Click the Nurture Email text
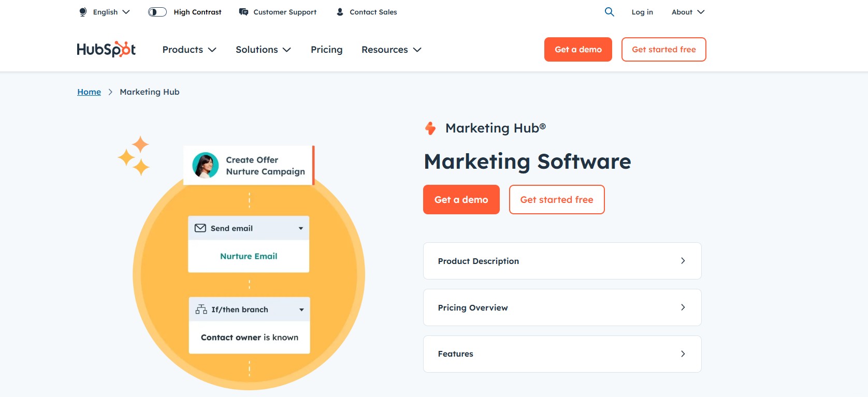Viewport: 868px width, 397px height. [249, 256]
